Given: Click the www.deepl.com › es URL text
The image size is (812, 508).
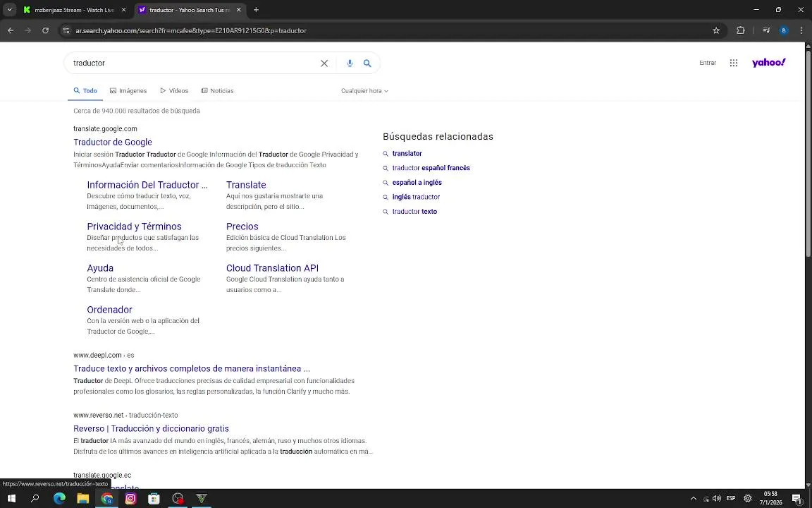Looking at the screenshot, I should pyautogui.click(x=104, y=355).
